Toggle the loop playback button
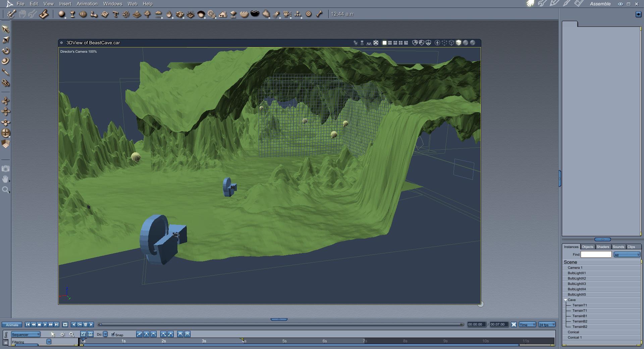 (65, 325)
